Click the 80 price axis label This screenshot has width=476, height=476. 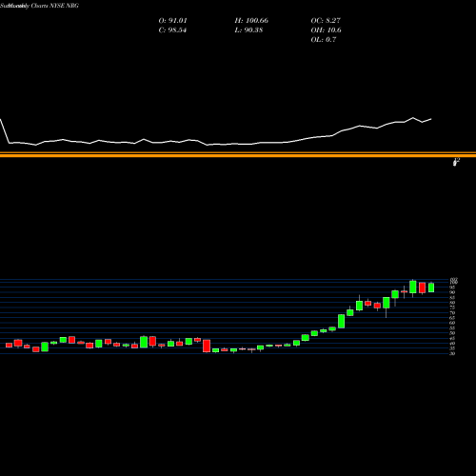(x=452, y=303)
